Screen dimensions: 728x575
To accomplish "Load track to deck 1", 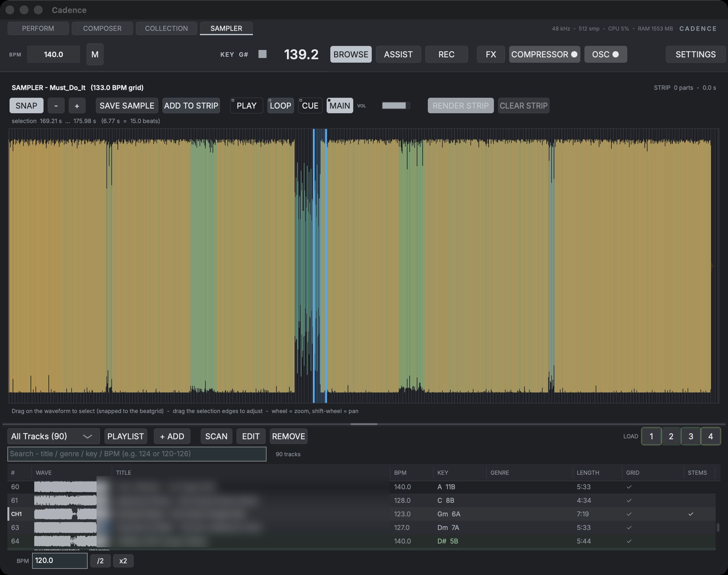I will coord(651,436).
